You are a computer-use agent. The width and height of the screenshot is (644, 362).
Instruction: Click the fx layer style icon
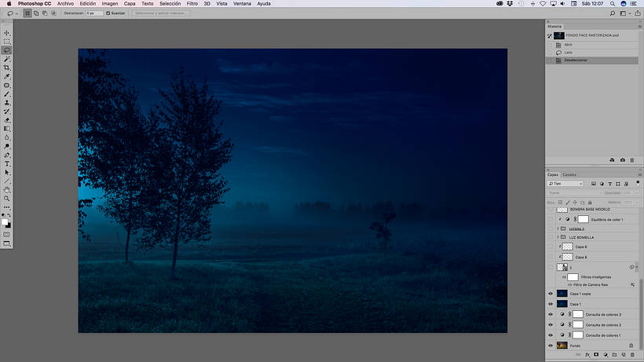tap(587, 355)
